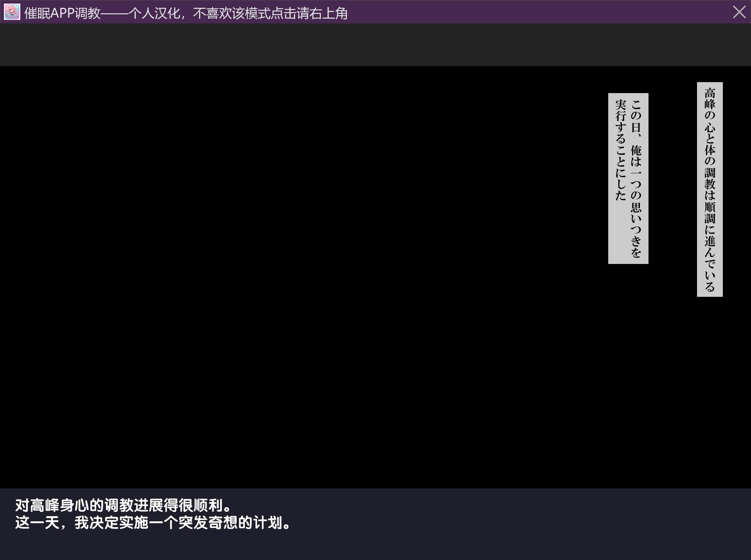This screenshot has width=751, height=560.
Task: Click the 高峰 characters atop right box
Action: (x=710, y=99)
